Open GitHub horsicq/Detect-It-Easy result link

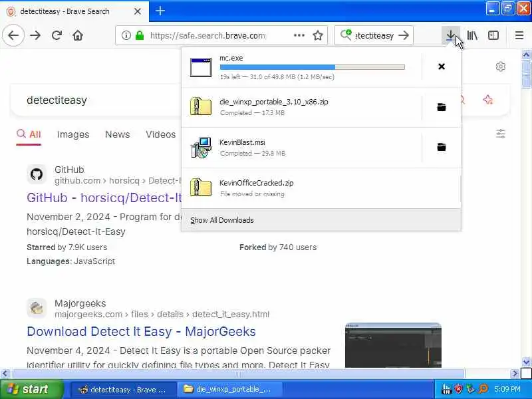[104, 198]
